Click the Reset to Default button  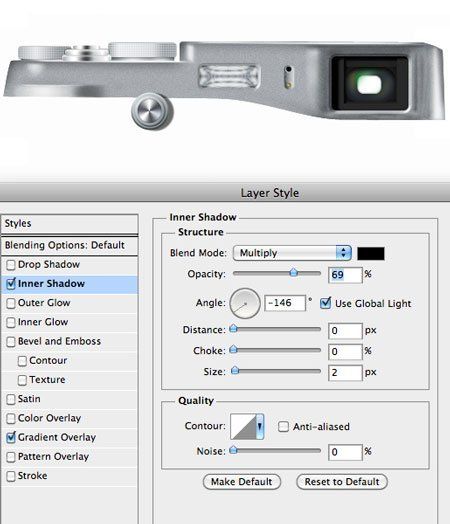click(x=342, y=482)
